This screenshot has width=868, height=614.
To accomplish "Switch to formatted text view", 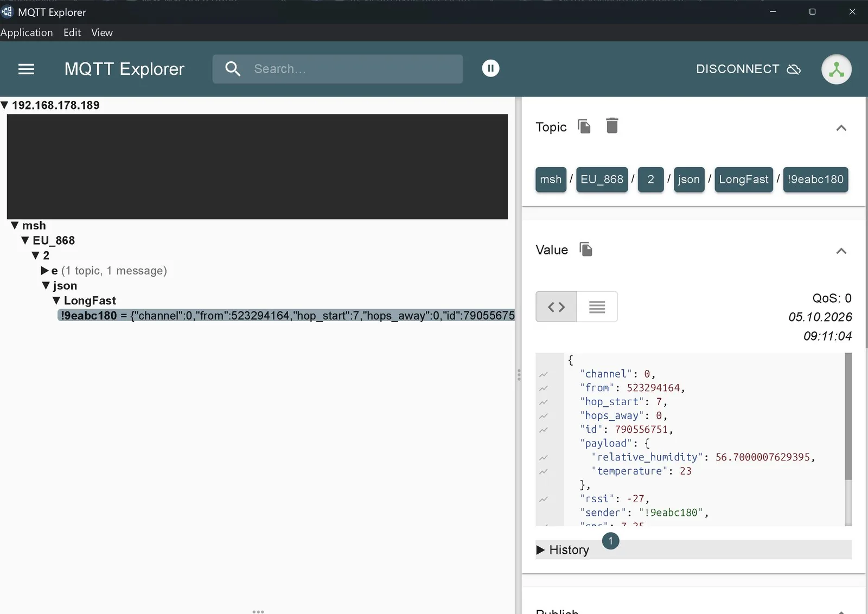I will coord(597,307).
